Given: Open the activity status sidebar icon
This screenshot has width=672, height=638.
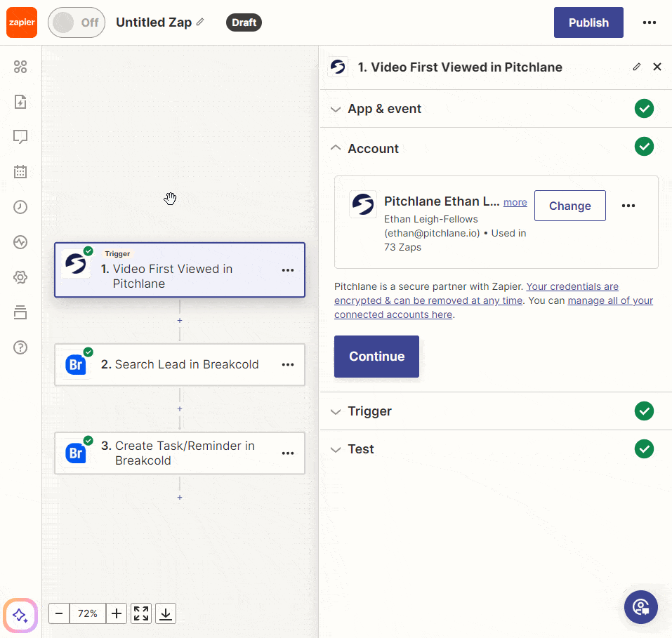Looking at the screenshot, I should (x=20, y=242).
